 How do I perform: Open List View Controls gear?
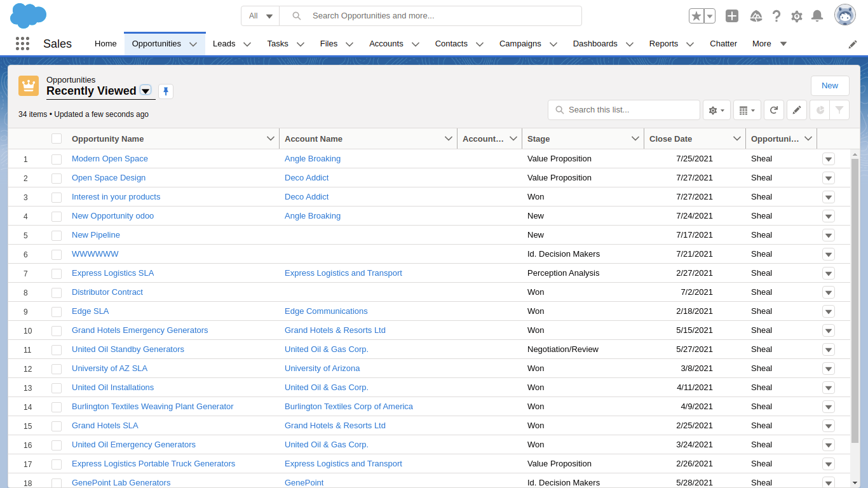coord(716,110)
